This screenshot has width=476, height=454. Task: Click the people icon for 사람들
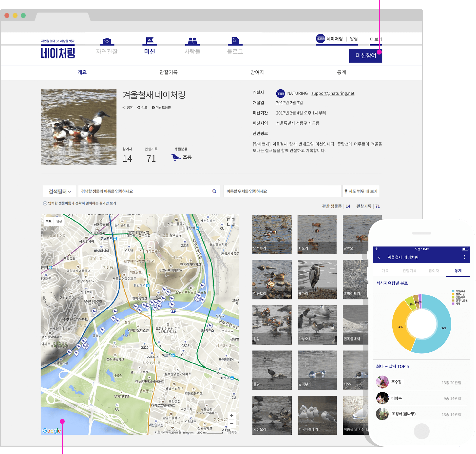(x=192, y=41)
